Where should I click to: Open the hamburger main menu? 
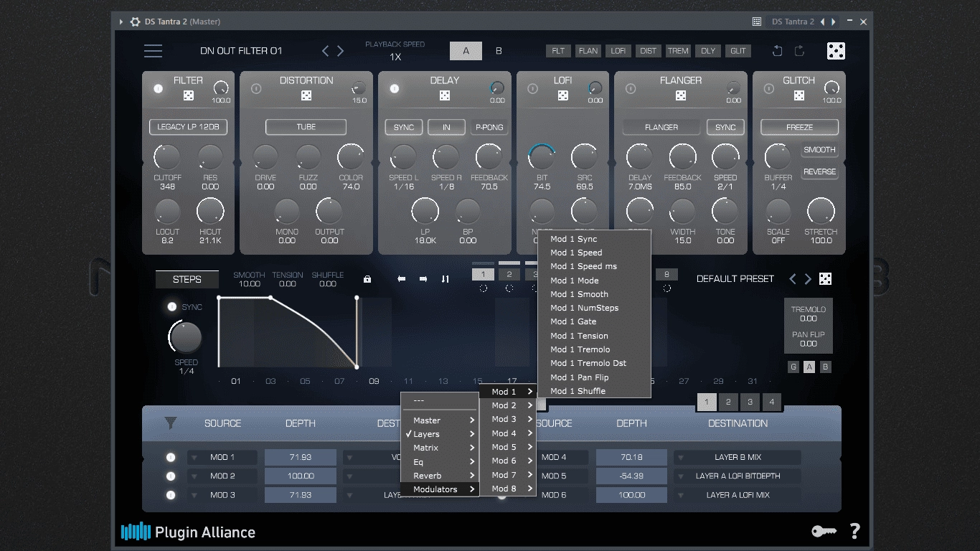[153, 51]
